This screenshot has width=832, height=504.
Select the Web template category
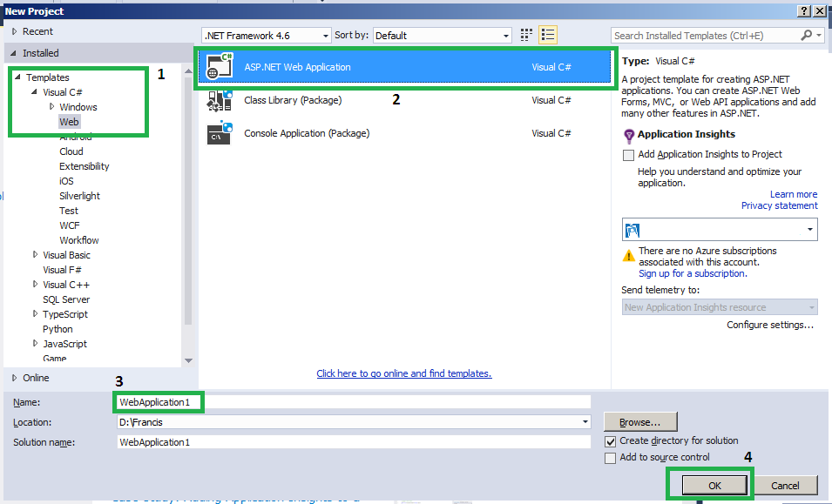coord(69,122)
